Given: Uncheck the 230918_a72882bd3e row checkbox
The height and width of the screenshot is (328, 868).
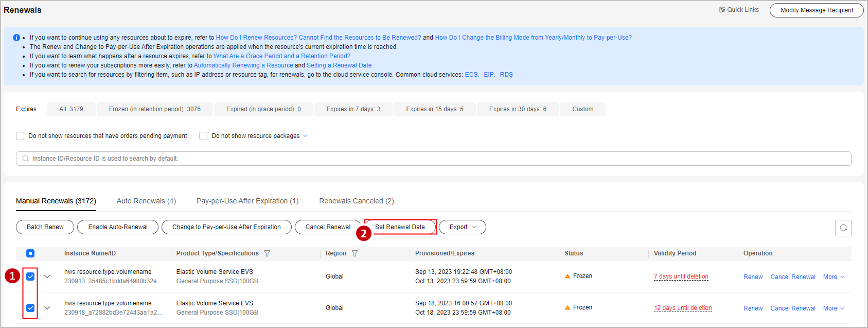Looking at the screenshot, I should (x=30, y=308).
